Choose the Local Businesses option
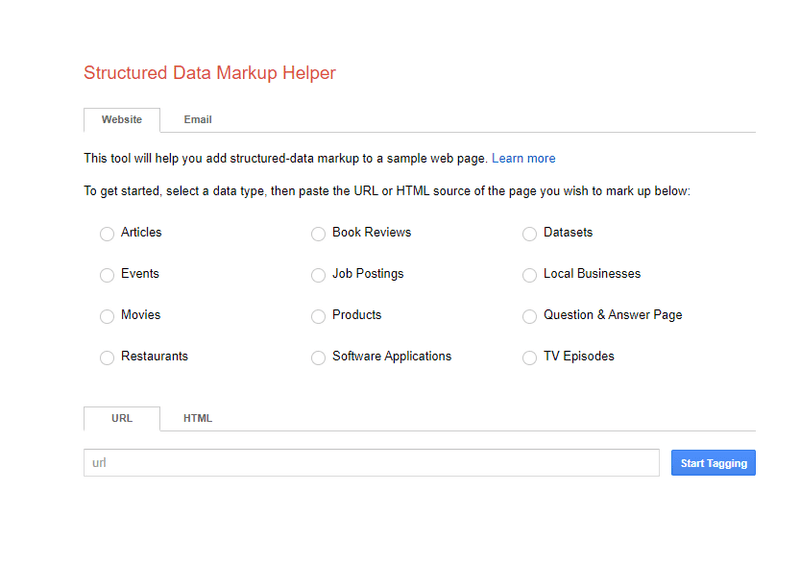The height and width of the screenshot is (569, 800). click(x=530, y=275)
